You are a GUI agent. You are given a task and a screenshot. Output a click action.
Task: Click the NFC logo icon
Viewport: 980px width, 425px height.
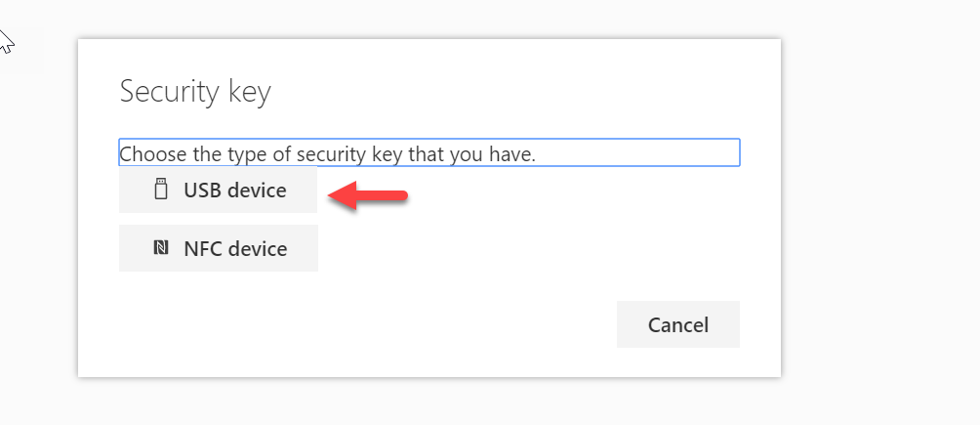tap(161, 248)
